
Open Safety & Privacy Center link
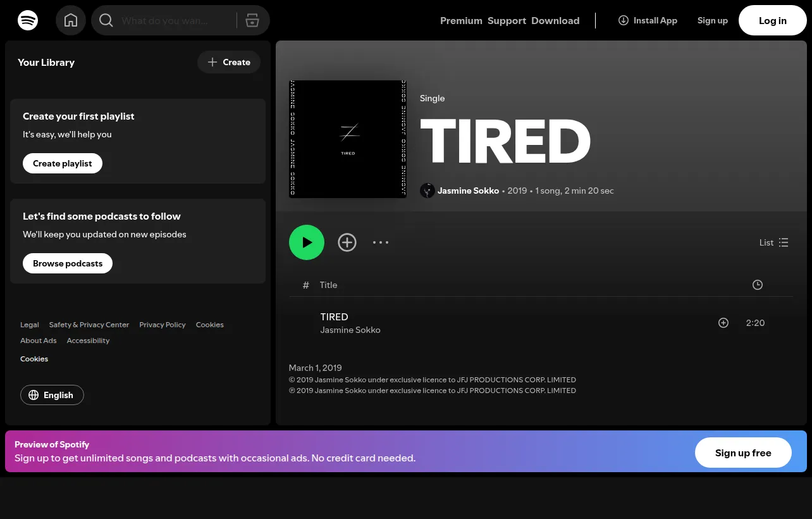click(89, 325)
